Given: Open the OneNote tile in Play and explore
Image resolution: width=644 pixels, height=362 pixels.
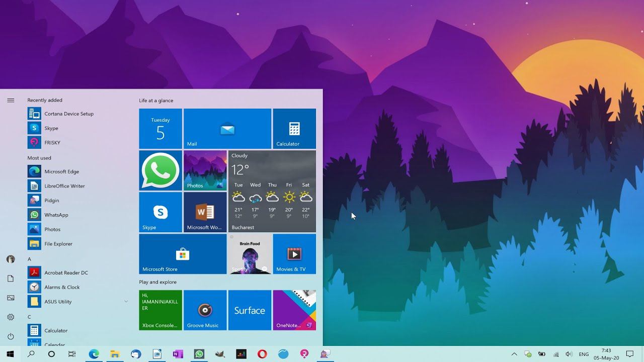Looking at the screenshot, I should coord(294,310).
